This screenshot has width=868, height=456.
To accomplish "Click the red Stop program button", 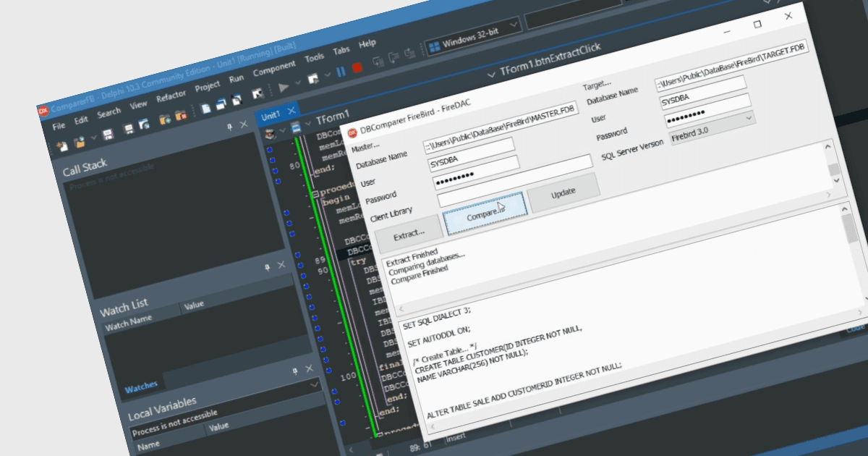I will 357,68.
